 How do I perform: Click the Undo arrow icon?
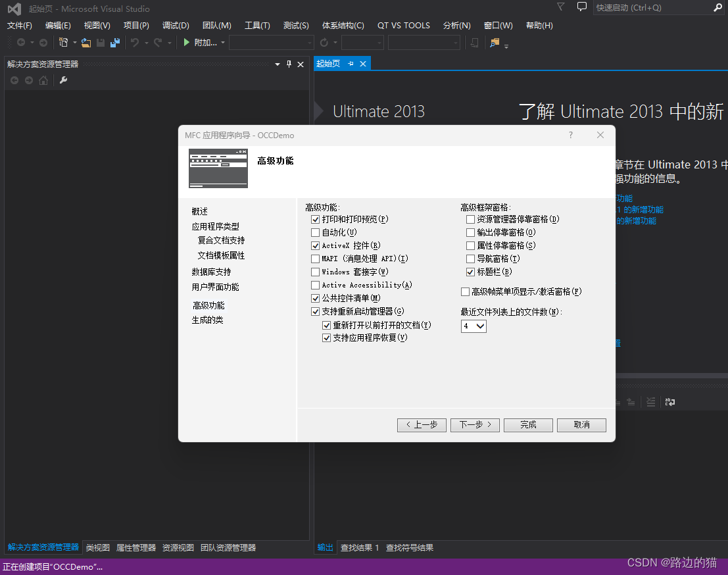(135, 42)
